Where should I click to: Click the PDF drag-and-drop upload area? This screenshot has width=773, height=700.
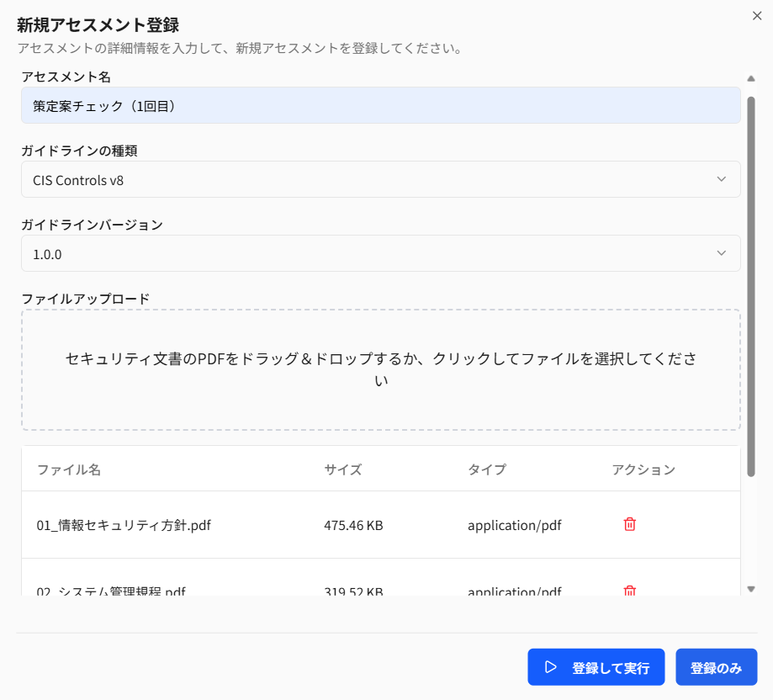tap(380, 369)
